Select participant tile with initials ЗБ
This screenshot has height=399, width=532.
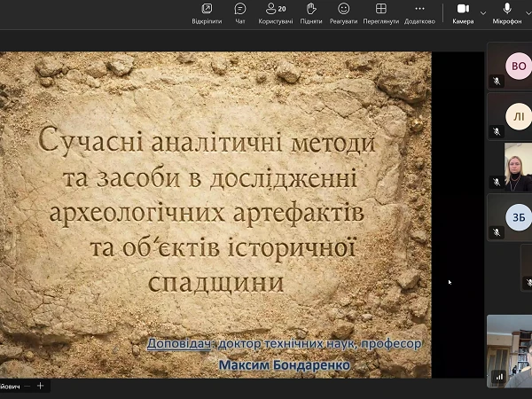click(x=517, y=216)
